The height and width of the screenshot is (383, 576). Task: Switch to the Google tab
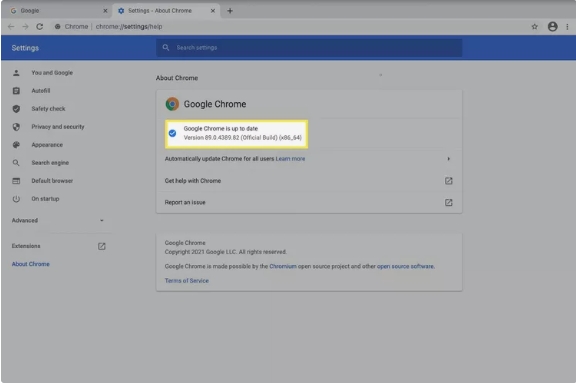point(57,11)
